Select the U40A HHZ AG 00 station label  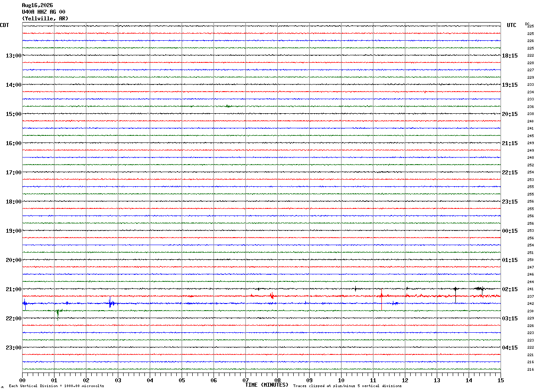43,12
